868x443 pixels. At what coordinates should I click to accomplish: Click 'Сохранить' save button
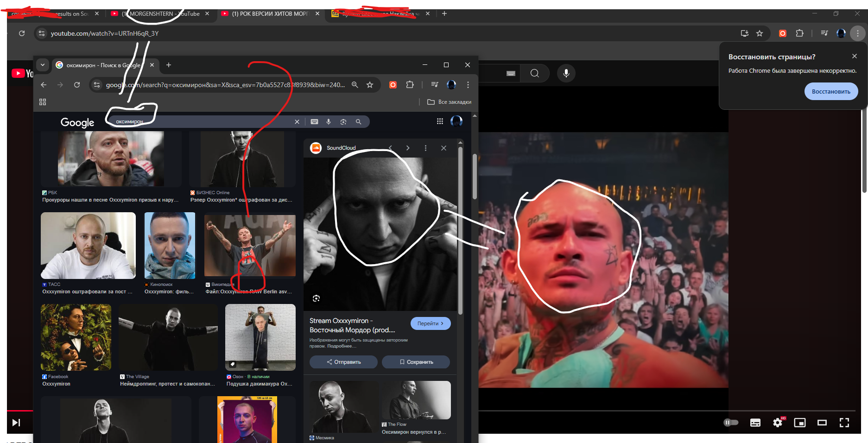(x=416, y=362)
